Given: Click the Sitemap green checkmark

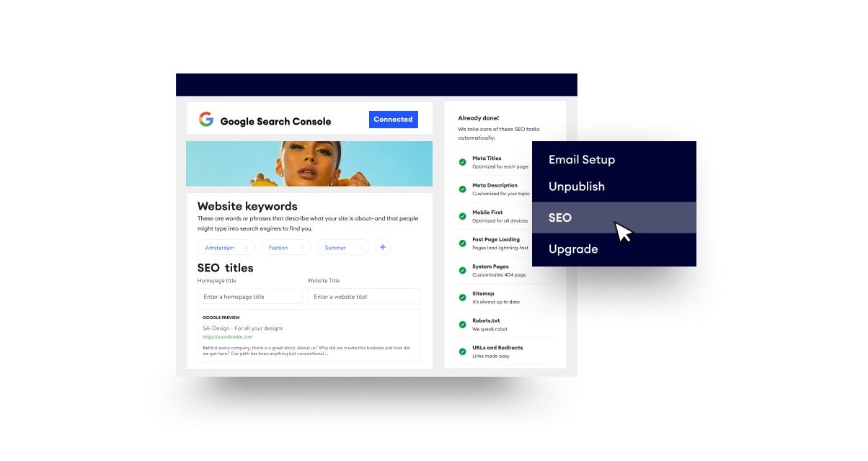Looking at the screenshot, I should click(x=463, y=297).
